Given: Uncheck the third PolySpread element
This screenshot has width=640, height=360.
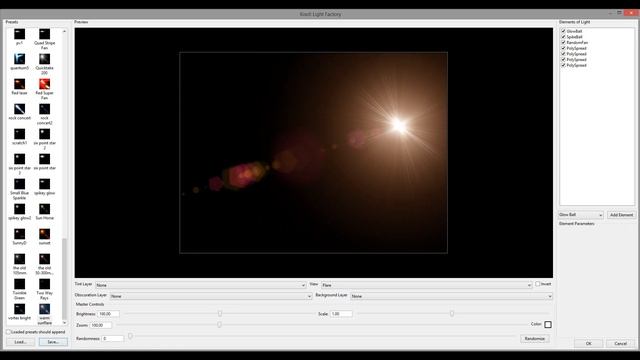Looking at the screenshot, I should point(563,60).
